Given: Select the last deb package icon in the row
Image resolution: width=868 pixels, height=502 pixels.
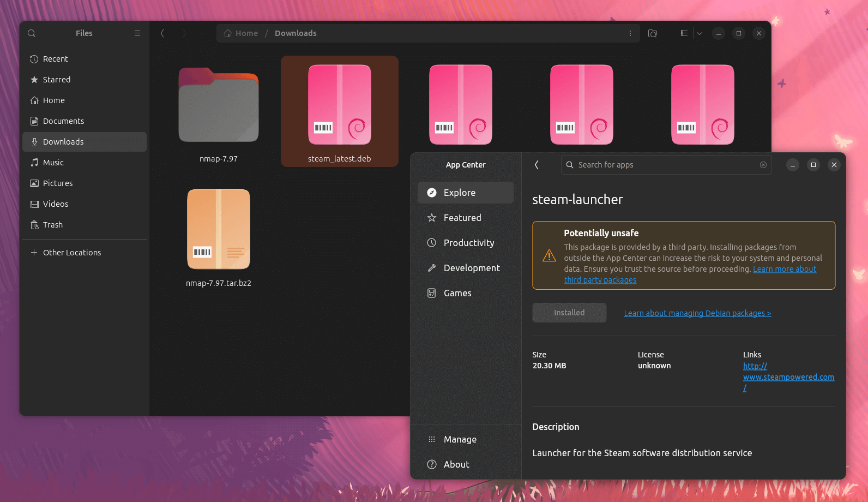Looking at the screenshot, I should (x=703, y=105).
